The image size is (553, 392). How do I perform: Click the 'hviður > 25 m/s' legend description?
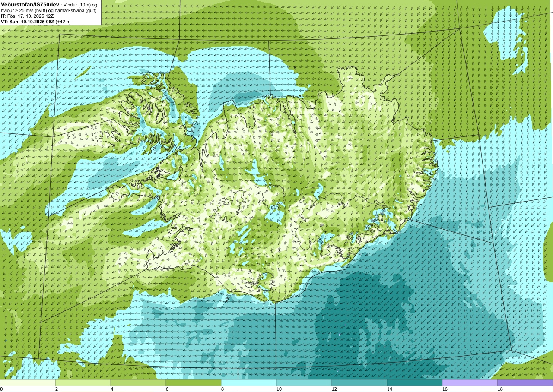click(19, 10)
